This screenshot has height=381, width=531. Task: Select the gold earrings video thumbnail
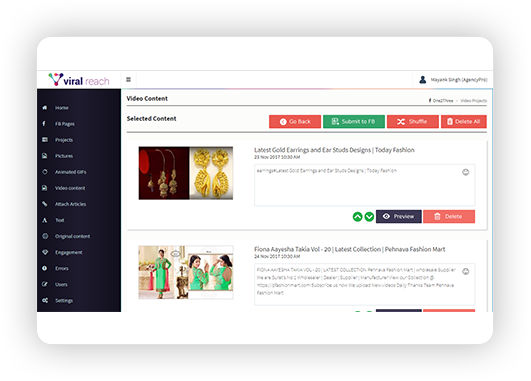pos(186,173)
